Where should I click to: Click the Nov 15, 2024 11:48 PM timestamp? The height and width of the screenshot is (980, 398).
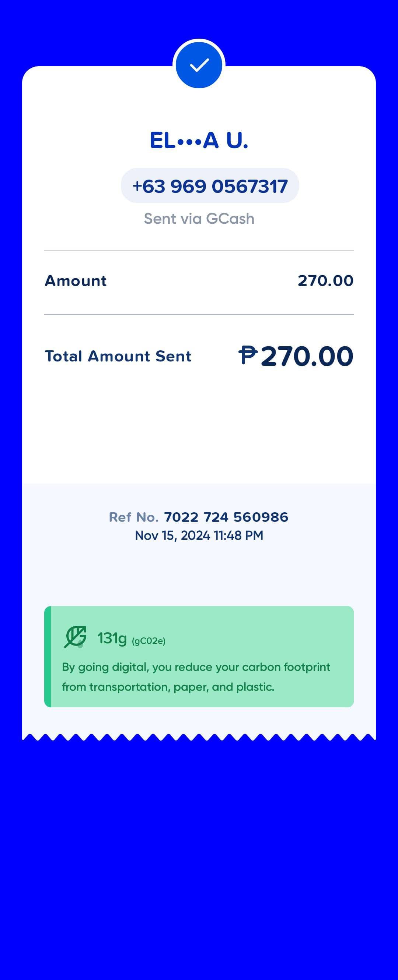point(199,536)
